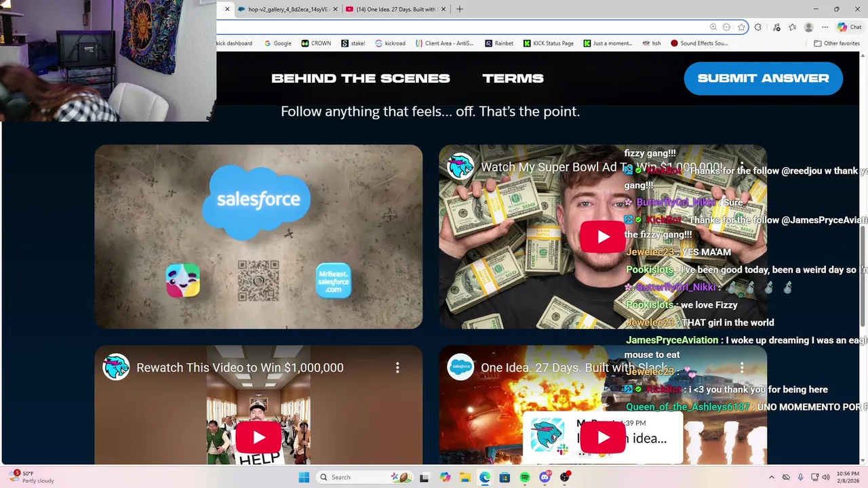
Task: Click the MrBeast.salesforce.com tile
Action: 334,281
